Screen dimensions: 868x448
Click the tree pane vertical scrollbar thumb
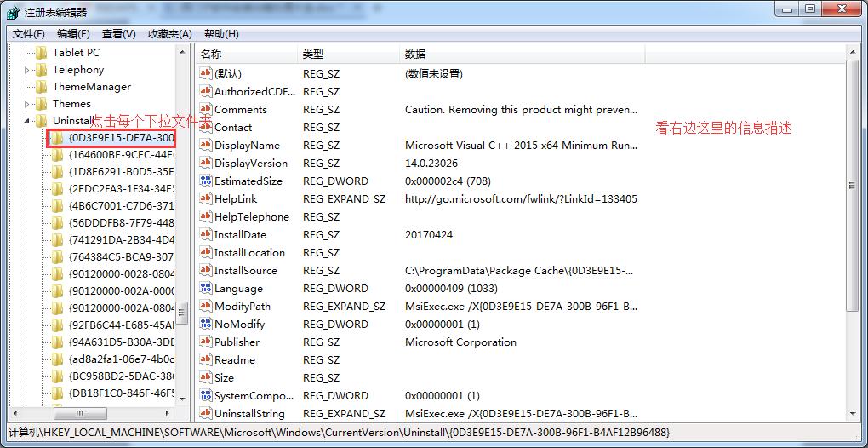coord(182,313)
